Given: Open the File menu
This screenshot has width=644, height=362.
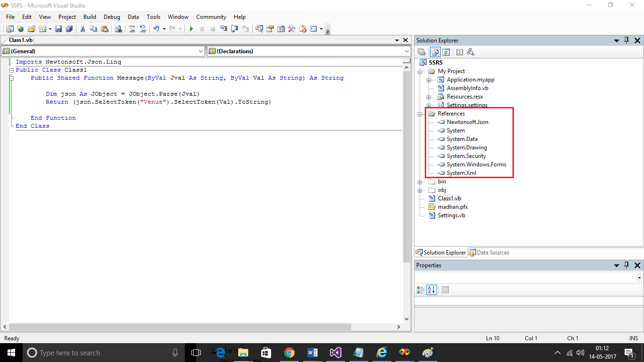Looking at the screenshot, I should coord(10,16).
